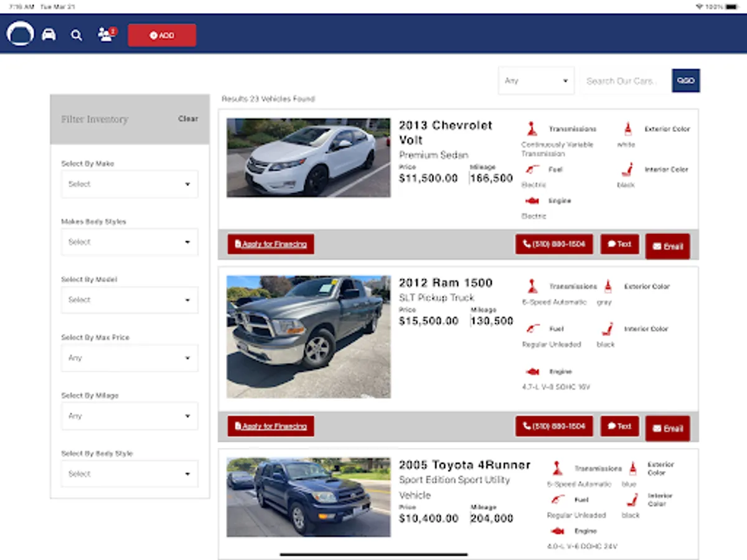
Task: Email the dealer about the Ram 1500
Action: point(668,429)
